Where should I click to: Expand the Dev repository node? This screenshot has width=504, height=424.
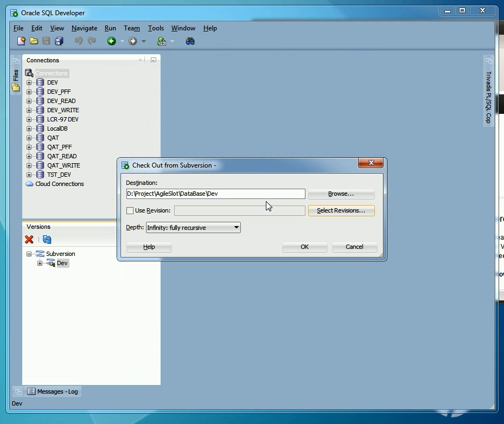pos(40,264)
